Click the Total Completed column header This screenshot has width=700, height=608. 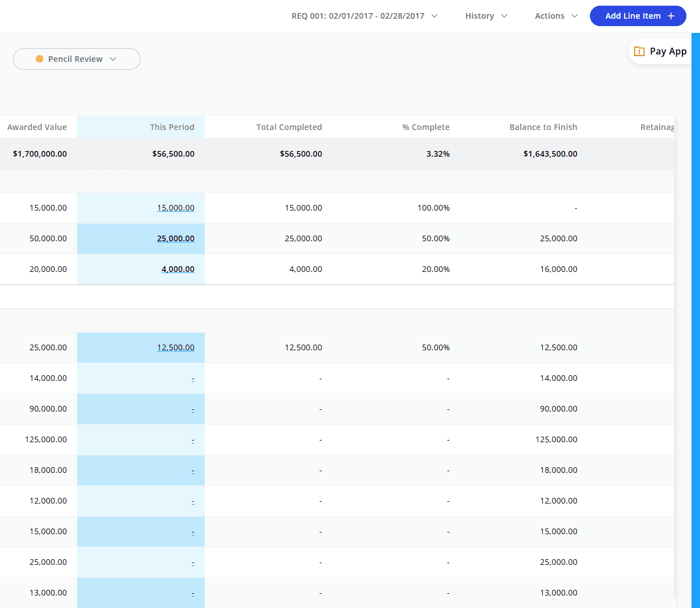(x=289, y=127)
